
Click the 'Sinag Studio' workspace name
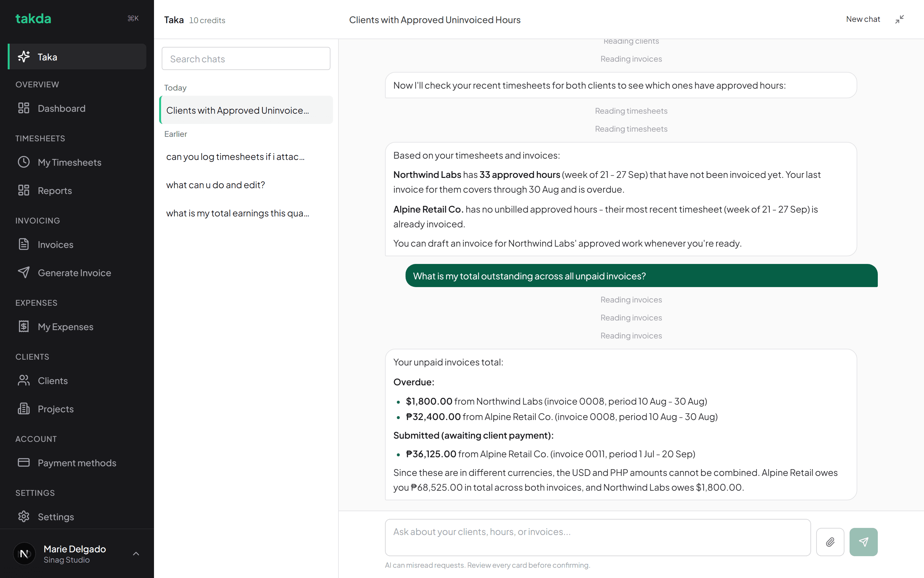[66, 560]
